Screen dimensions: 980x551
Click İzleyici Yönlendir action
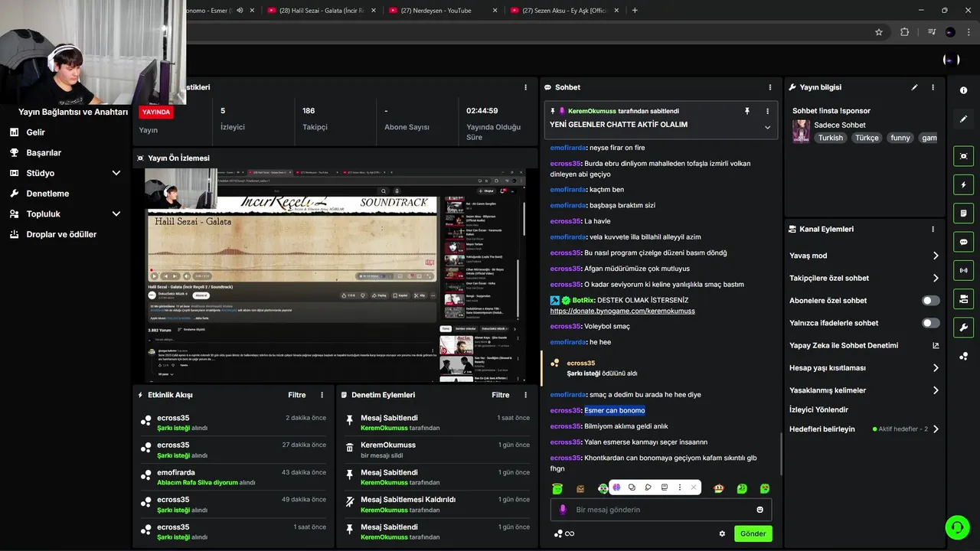pyautogui.click(x=818, y=409)
